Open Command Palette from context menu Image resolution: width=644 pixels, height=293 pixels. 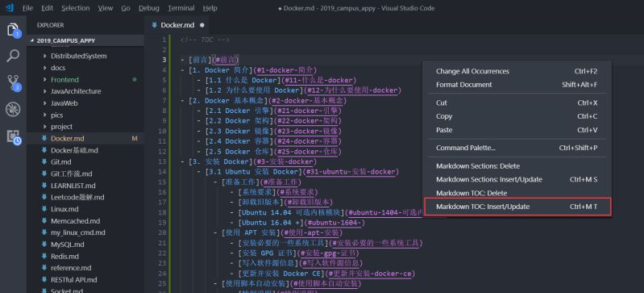[517, 148]
